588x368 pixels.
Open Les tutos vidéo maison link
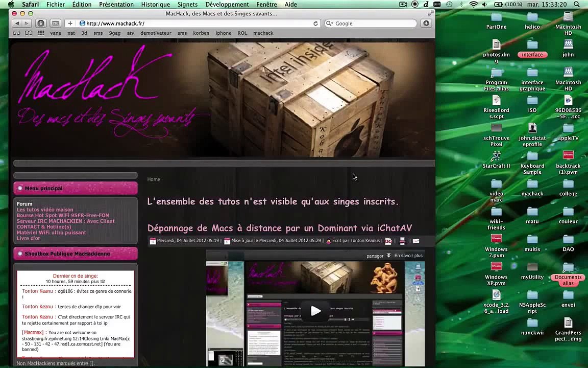click(x=45, y=210)
